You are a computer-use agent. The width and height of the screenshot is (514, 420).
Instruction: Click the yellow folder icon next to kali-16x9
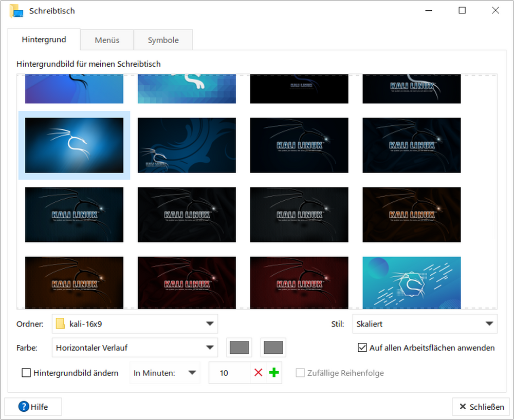[x=60, y=324]
